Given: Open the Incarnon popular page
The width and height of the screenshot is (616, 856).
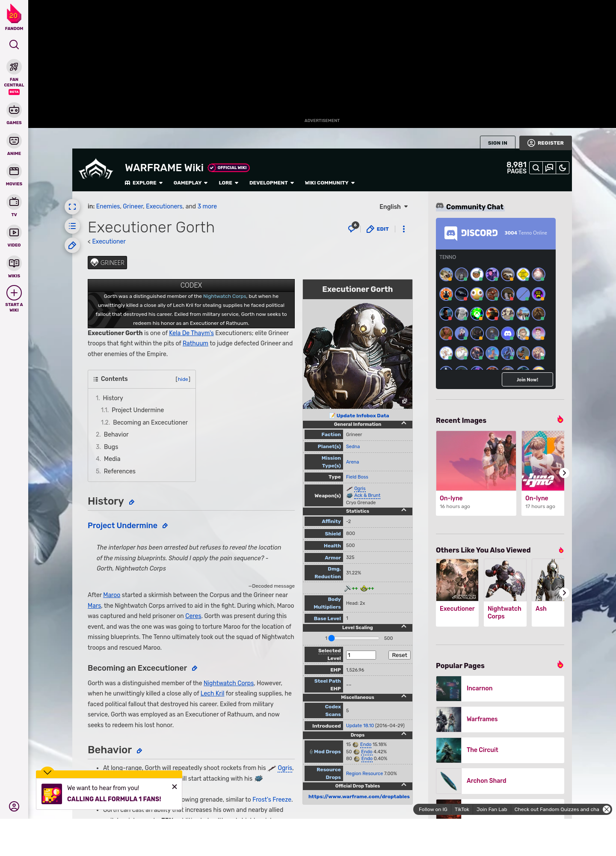Looking at the screenshot, I should click(500, 689).
